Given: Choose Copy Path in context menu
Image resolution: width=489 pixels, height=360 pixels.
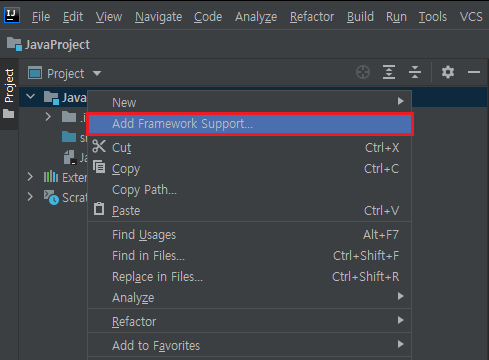Looking at the screenshot, I should [249, 190].
